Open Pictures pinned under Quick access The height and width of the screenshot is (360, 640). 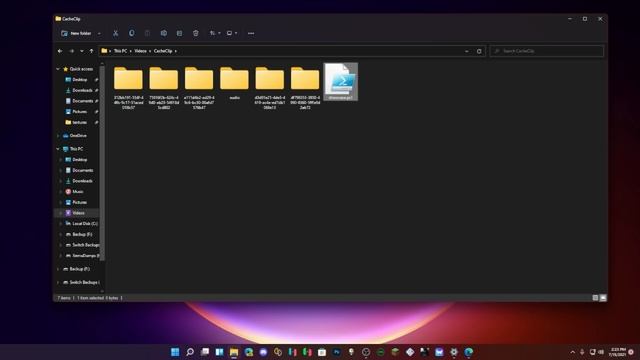[x=80, y=111]
